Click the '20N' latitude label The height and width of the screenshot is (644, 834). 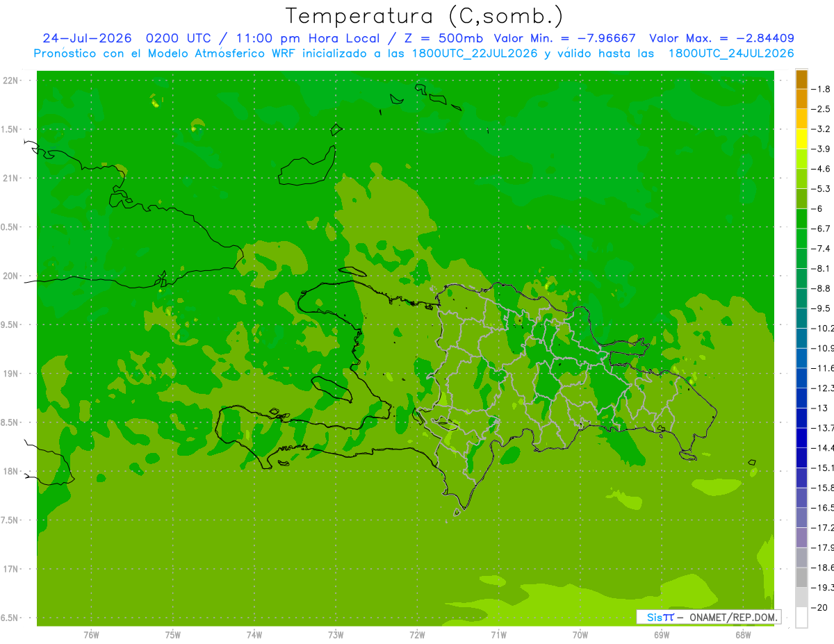click(10, 276)
